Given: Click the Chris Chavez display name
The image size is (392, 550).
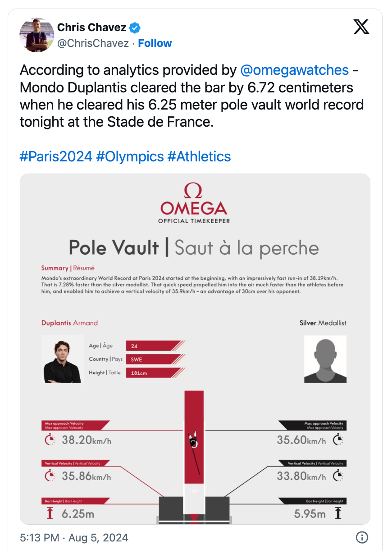Looking at the screenshot, I should coord(91,27).
